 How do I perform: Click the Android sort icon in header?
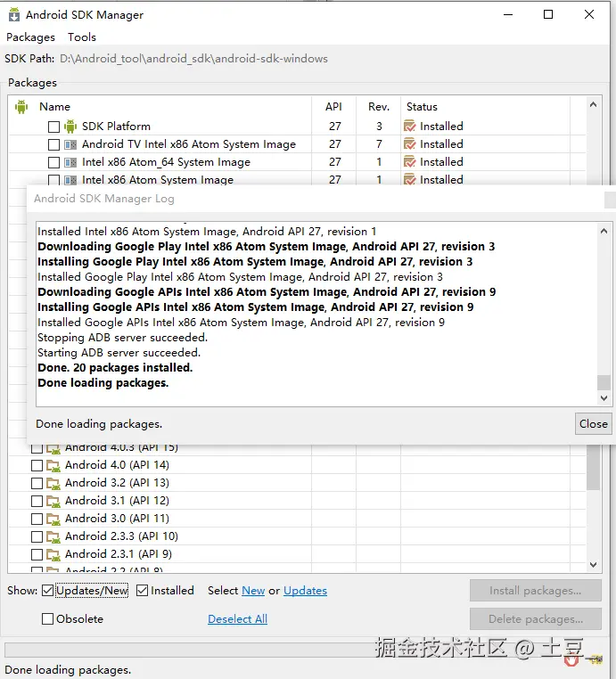point(21,107)
